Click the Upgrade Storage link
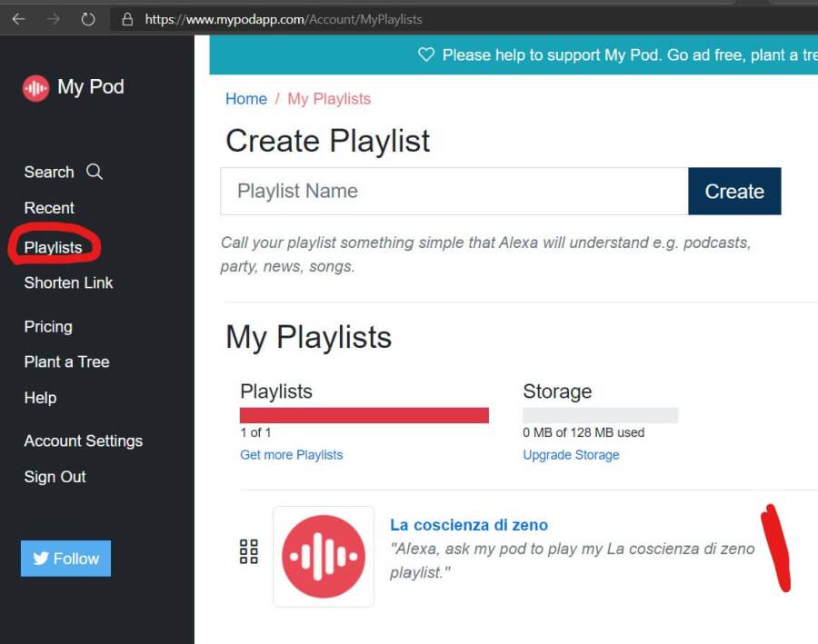 pyautogui.click(x=571, y=454)
